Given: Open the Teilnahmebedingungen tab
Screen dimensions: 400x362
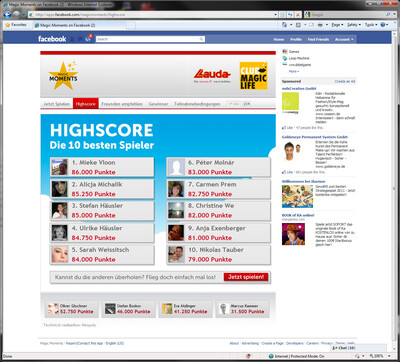Looking at the screenshot, I should [x=197, y=104].
